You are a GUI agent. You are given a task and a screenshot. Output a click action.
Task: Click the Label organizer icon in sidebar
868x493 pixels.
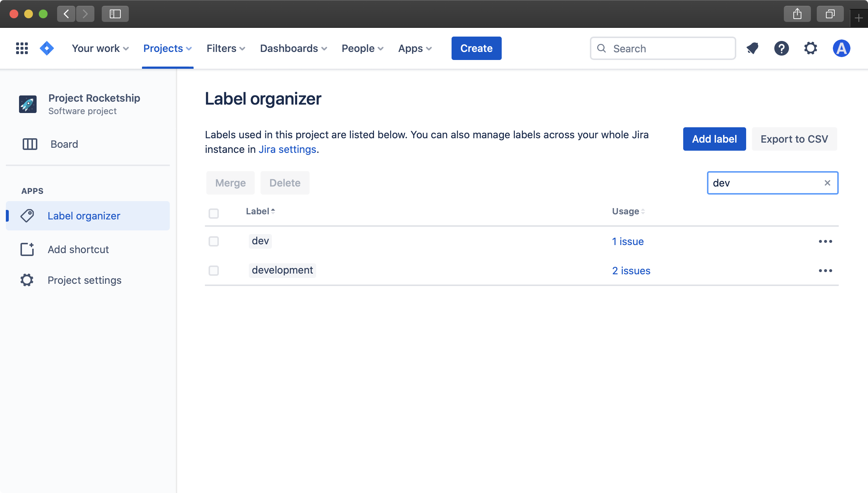tap(27, 216)
